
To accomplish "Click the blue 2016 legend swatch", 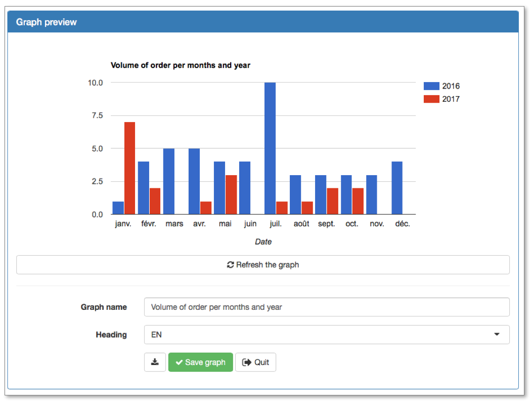I will click(431, 86).
